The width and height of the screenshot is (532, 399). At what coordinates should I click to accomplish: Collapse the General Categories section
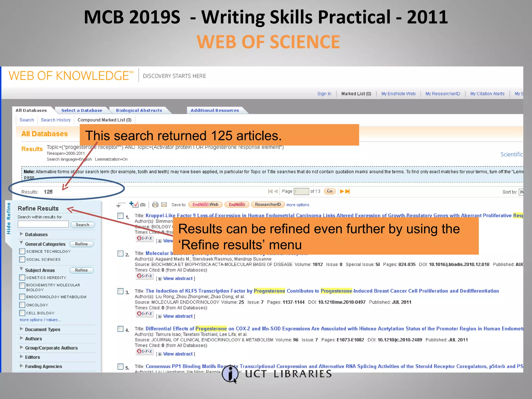22,243
